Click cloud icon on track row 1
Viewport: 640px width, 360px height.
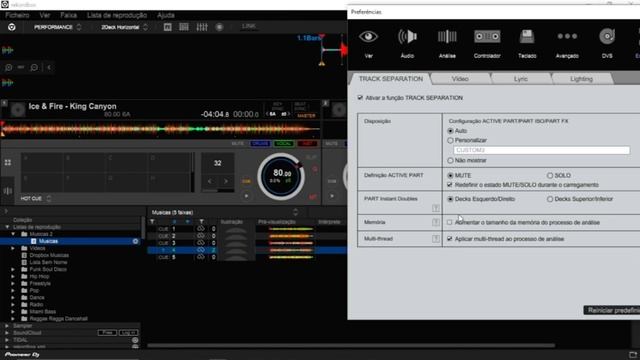pyautogui.click(x=200, y=229)
